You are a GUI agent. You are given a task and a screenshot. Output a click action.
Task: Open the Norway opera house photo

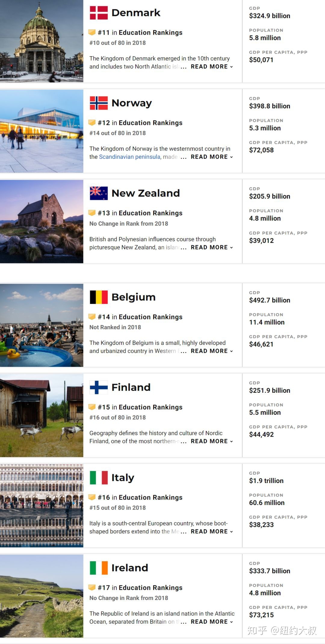pyautogui.click(x=42, y=131)
